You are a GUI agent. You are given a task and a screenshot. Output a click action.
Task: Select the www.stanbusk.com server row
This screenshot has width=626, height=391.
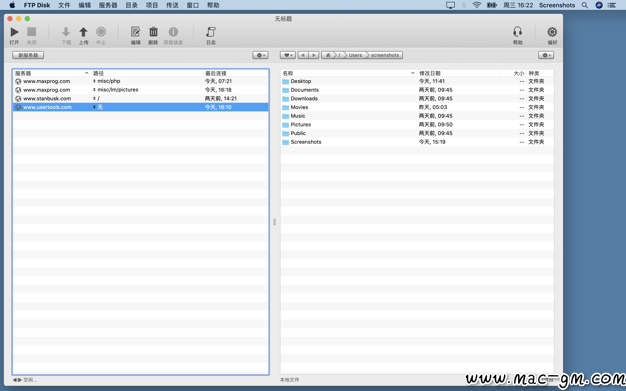141,99
